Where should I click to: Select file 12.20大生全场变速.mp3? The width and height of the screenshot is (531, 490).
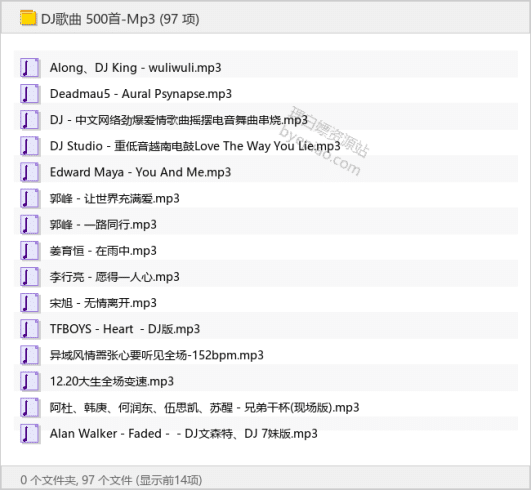tap(112, 381)
